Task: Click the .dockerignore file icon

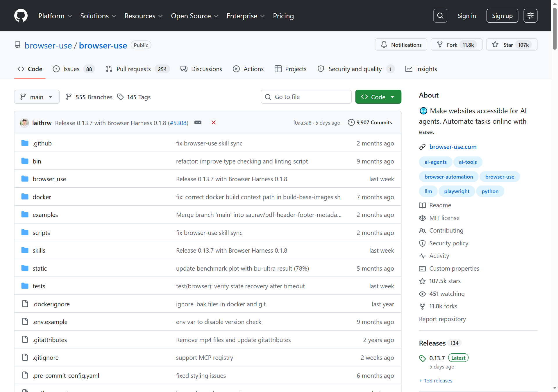Action: pos(25,304)
